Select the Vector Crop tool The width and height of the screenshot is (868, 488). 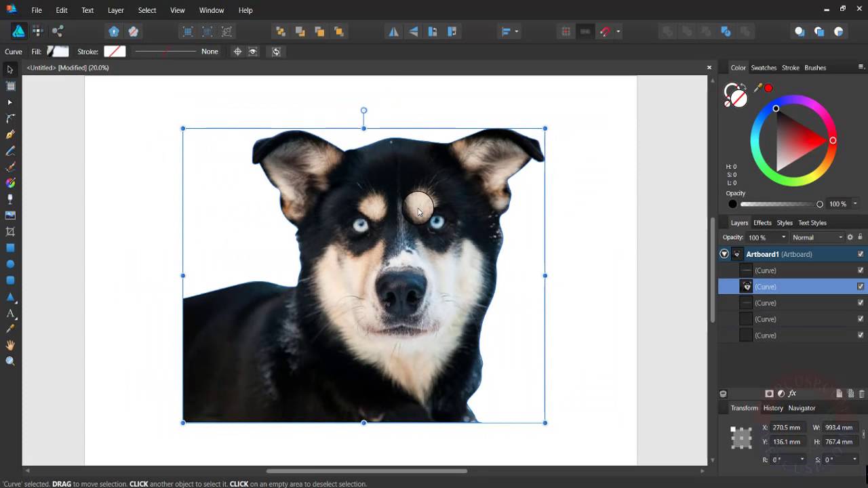tap(10, 232)
